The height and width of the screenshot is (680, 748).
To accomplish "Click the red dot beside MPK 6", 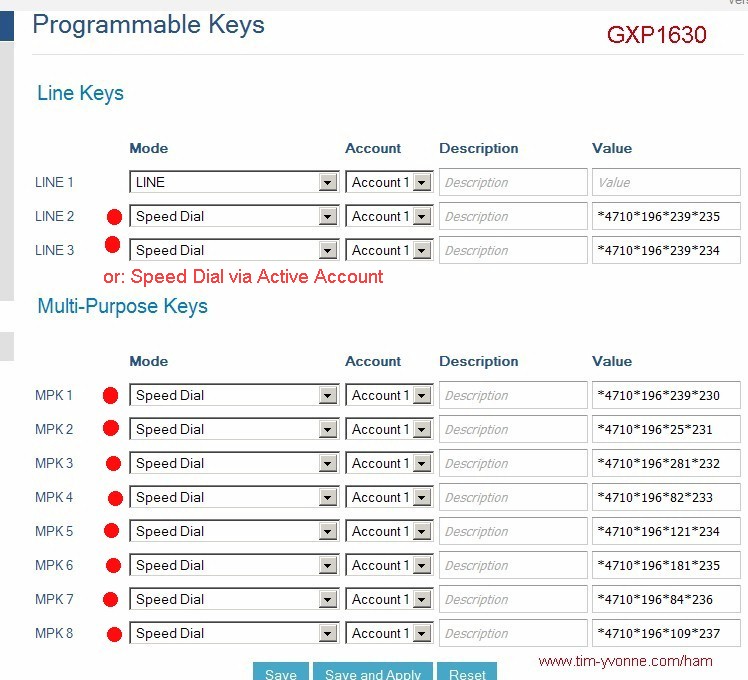I will pyautogui.click(x=113, y=566).
